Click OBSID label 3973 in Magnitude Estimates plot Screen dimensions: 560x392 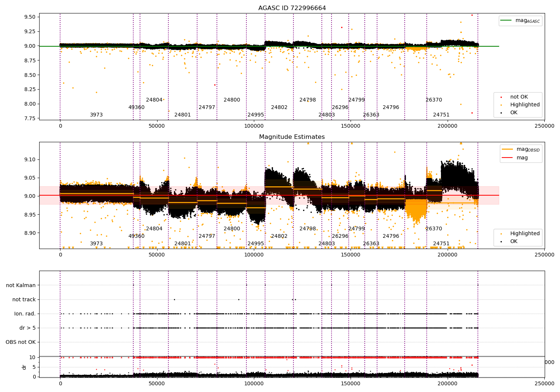(96, 244)
